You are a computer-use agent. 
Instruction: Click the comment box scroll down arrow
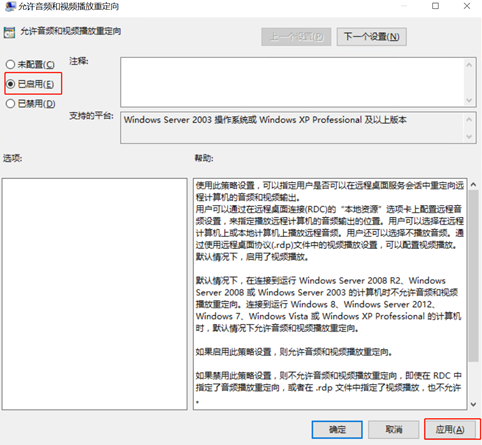[x=469, y=100]
